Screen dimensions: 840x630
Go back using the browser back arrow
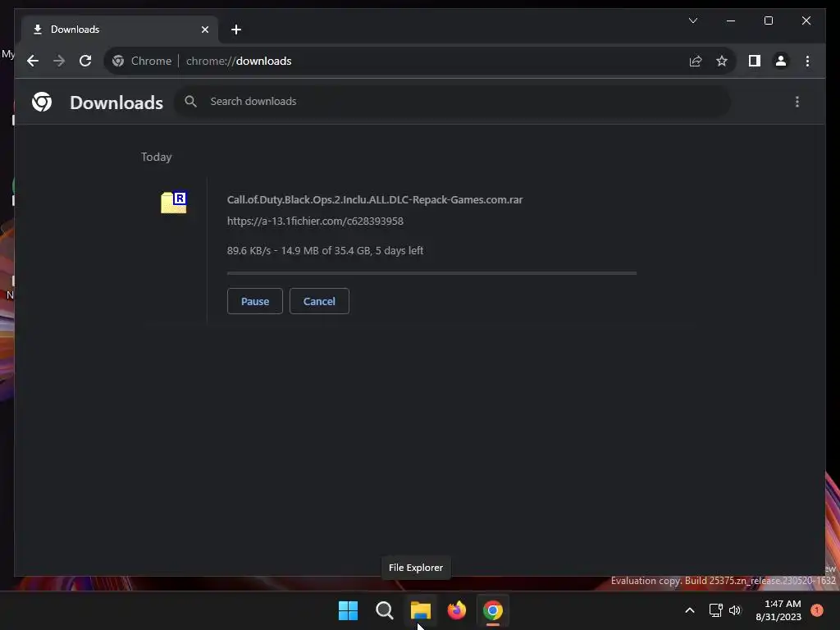(33, 61)
